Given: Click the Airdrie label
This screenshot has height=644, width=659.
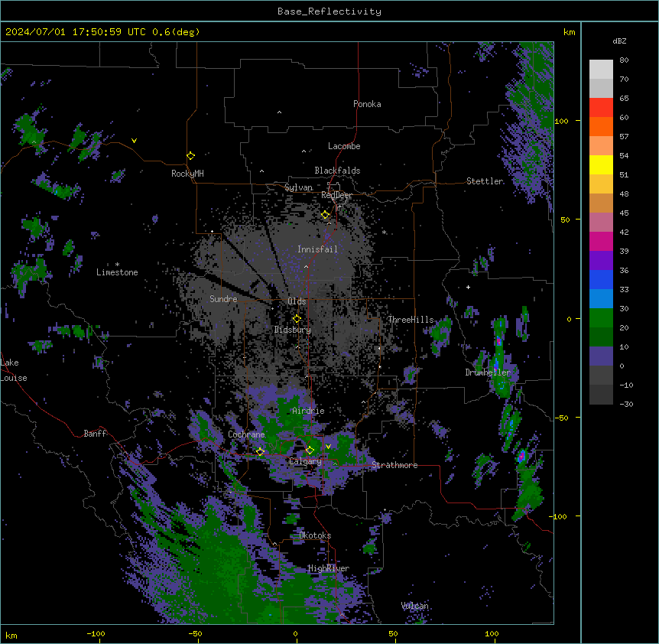Looking at the screenshot, I should 308,411.
